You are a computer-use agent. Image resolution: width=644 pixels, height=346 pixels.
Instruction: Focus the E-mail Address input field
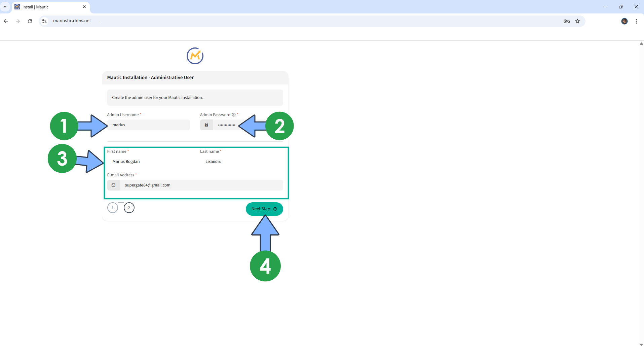201,185
